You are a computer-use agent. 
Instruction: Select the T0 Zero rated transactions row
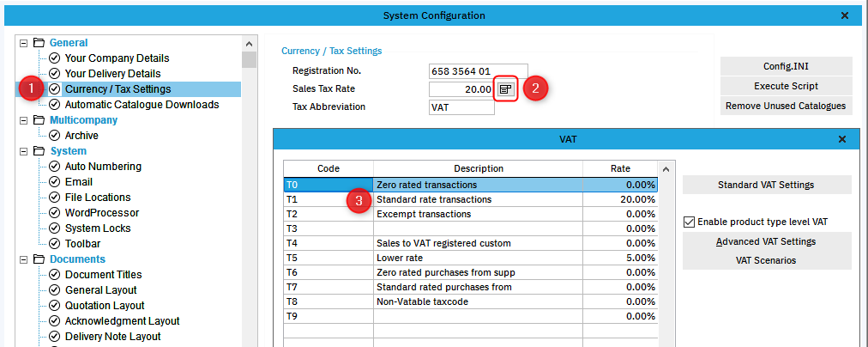coord(471,185)
